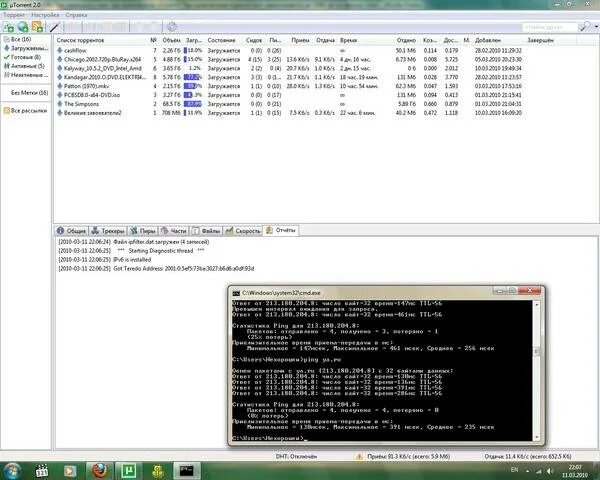Click the search input field
Viewport: 600px width, 480px height.
(x=549, y=27)
